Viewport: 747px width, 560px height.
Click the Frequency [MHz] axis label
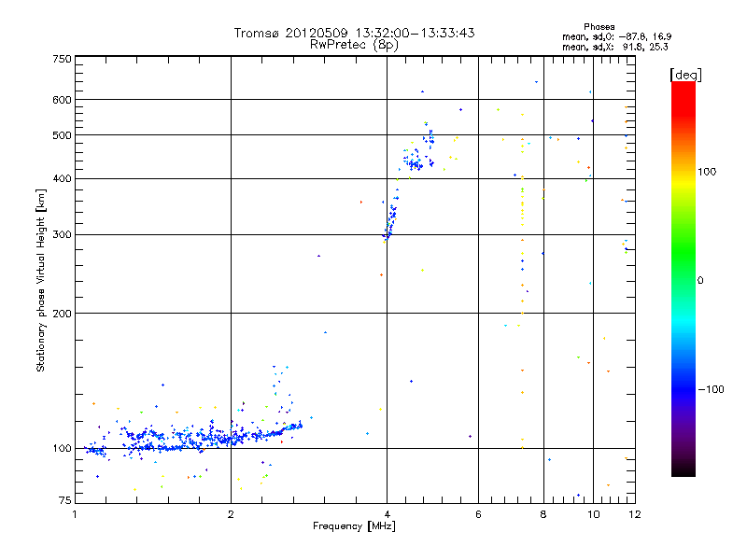[354, 526]
